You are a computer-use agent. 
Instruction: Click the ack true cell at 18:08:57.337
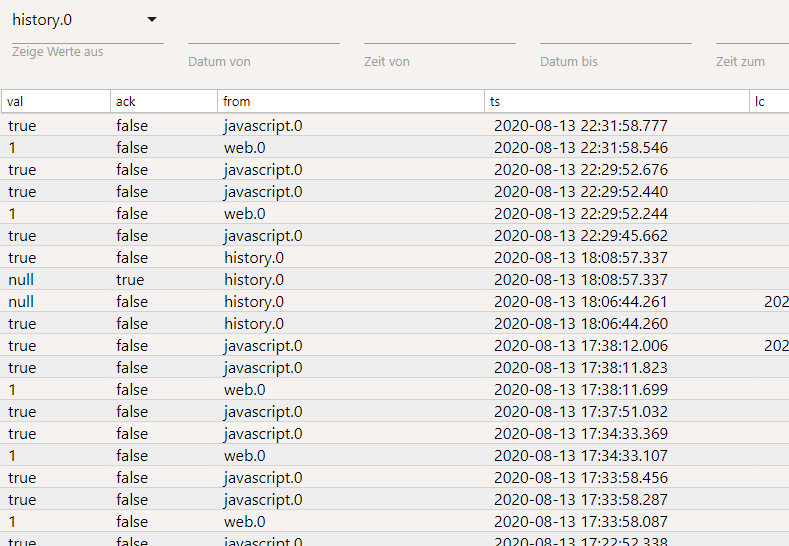[130, 279]
